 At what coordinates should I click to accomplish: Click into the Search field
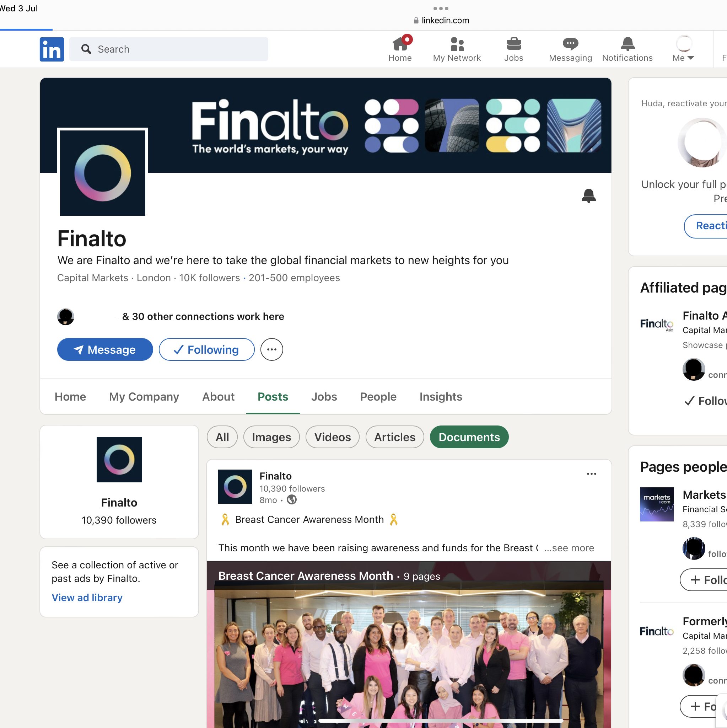point(169,49)
